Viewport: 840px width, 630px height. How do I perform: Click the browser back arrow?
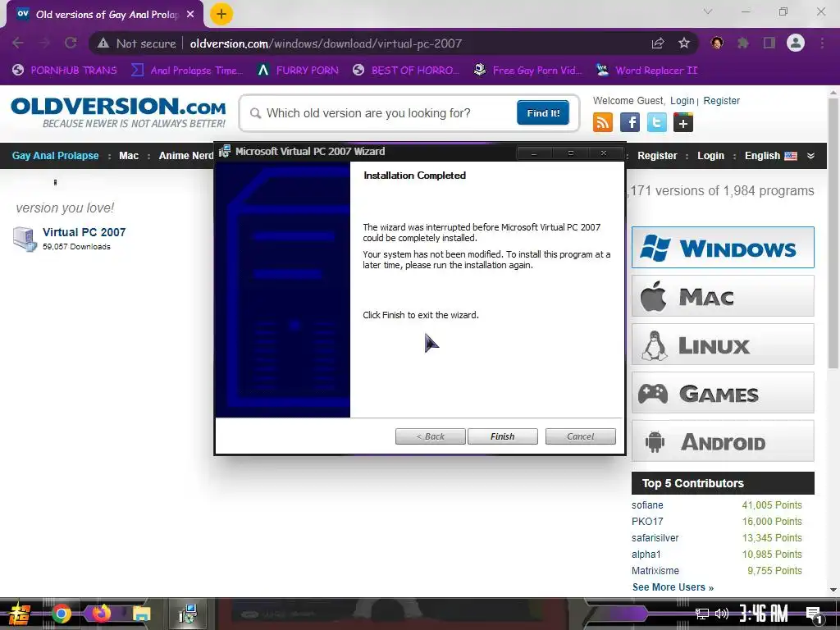click(x=18, y=43)
